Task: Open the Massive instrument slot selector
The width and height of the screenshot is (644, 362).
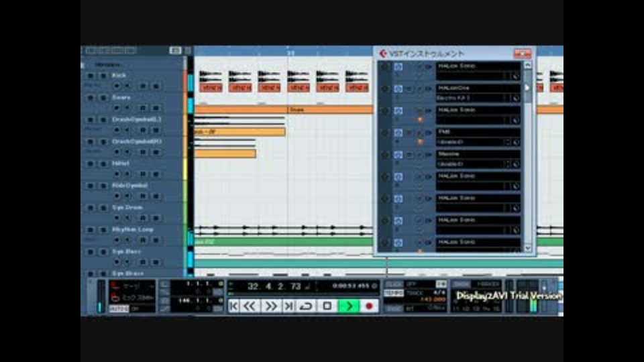Action: tap(478, 154)
